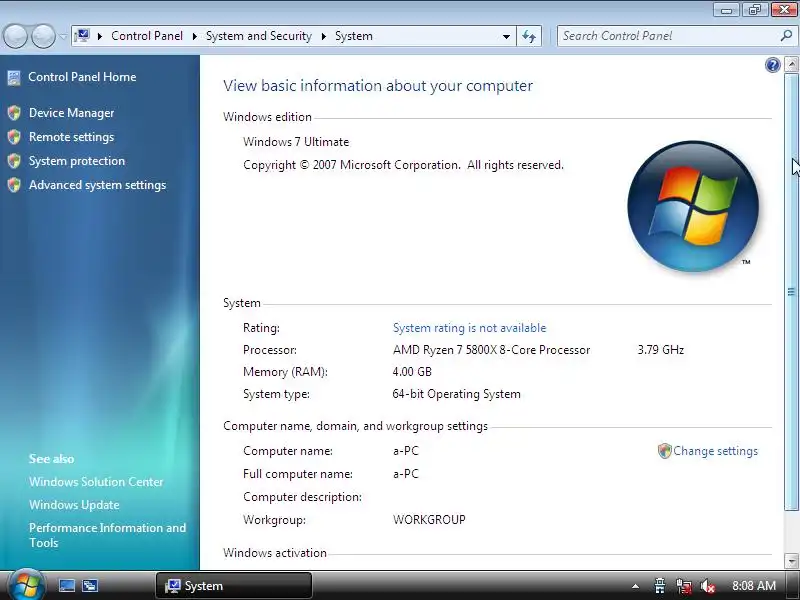Open Advanced system settings
The image size is (800, 600).
point(97,185)
